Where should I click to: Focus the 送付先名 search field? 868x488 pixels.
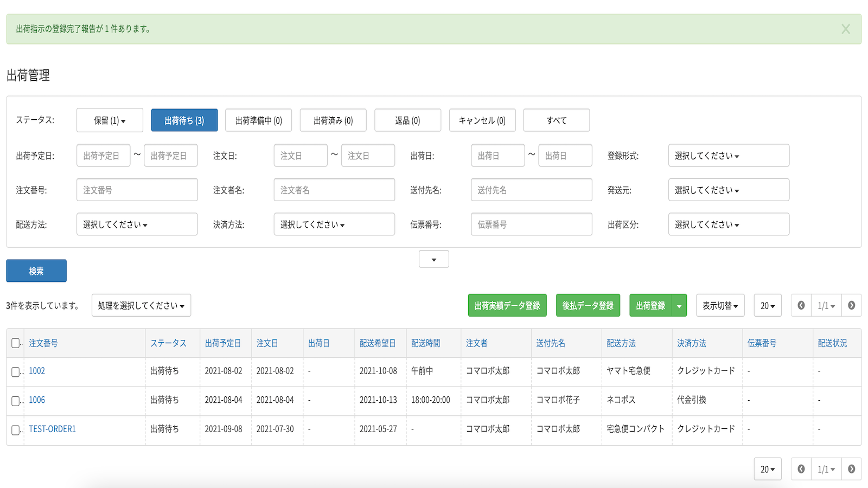point(532,190)
